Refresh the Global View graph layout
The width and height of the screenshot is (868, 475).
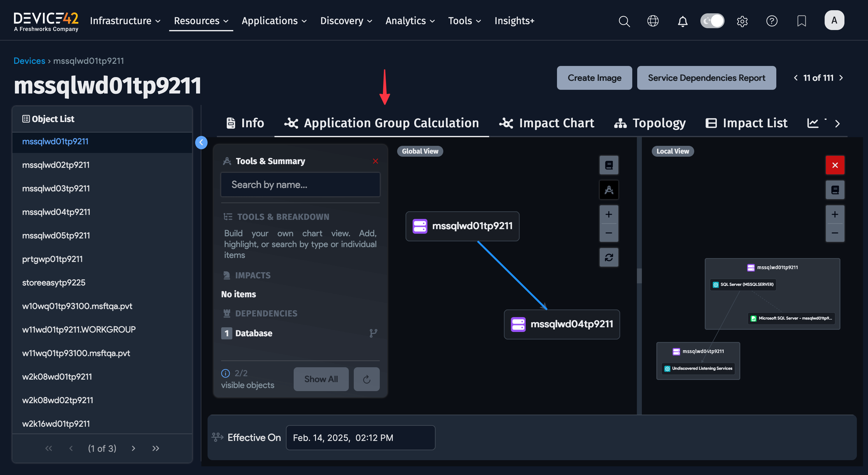tap(609, 257)
